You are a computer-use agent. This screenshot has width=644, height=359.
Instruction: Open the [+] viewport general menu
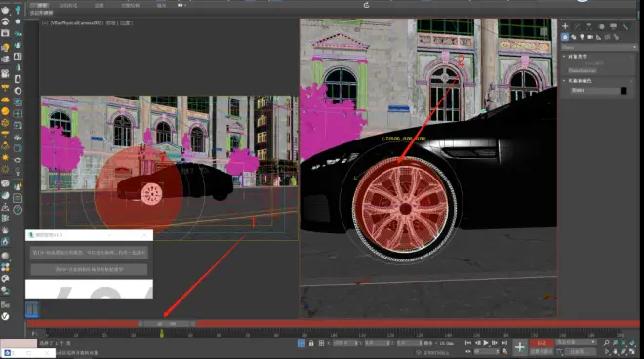click(x=44, y=23)
